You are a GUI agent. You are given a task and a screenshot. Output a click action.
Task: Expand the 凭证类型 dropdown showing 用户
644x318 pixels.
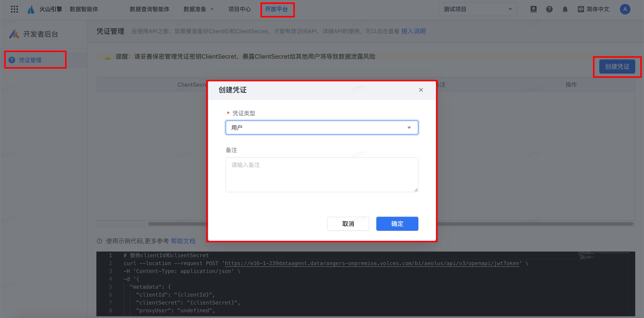click(x=322, y=128)
